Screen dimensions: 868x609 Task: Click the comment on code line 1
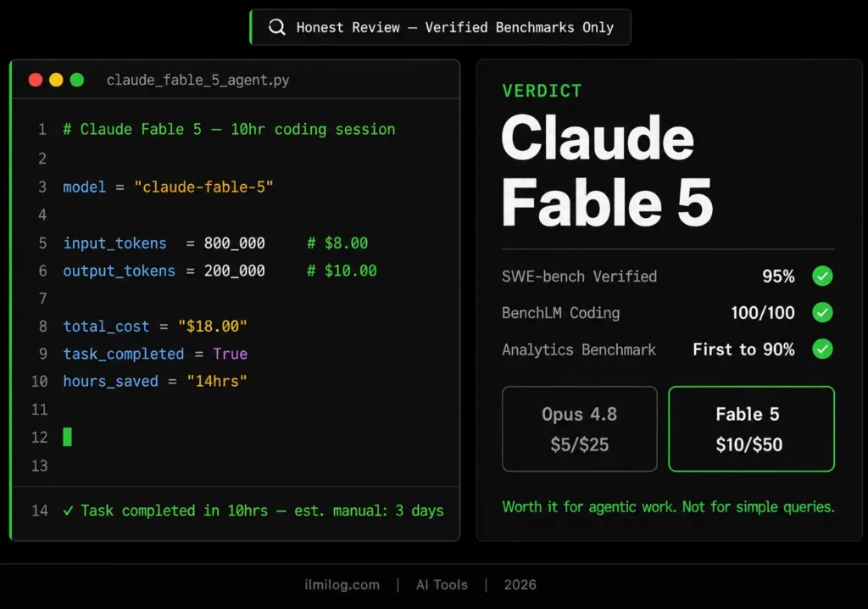(229, 130)
